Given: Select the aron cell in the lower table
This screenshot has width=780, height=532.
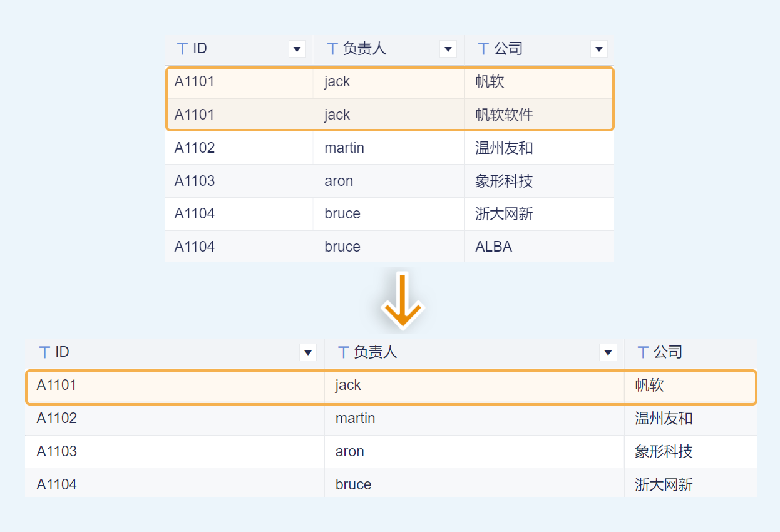Looking at the screenshot, I should 349,452.
